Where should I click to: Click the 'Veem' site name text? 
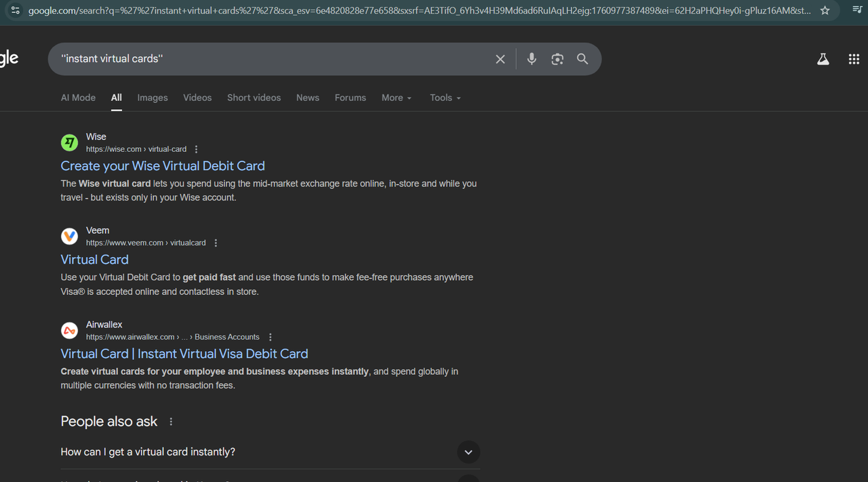[x=98, y=230]
